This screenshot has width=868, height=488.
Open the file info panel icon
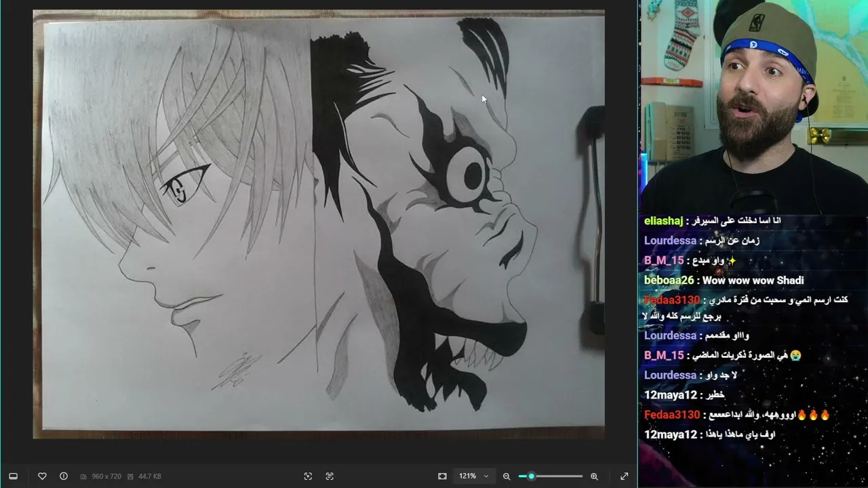[64, 476]
